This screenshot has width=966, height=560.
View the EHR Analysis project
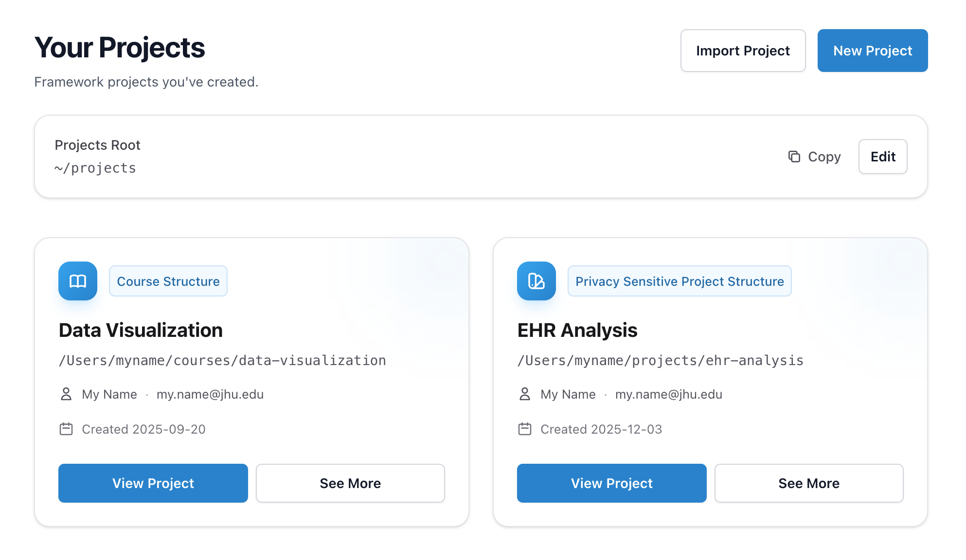coord(611,483)
